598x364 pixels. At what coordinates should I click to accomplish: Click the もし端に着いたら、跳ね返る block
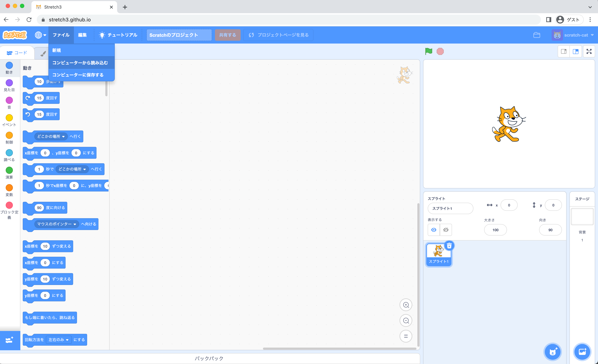[50, 318]
